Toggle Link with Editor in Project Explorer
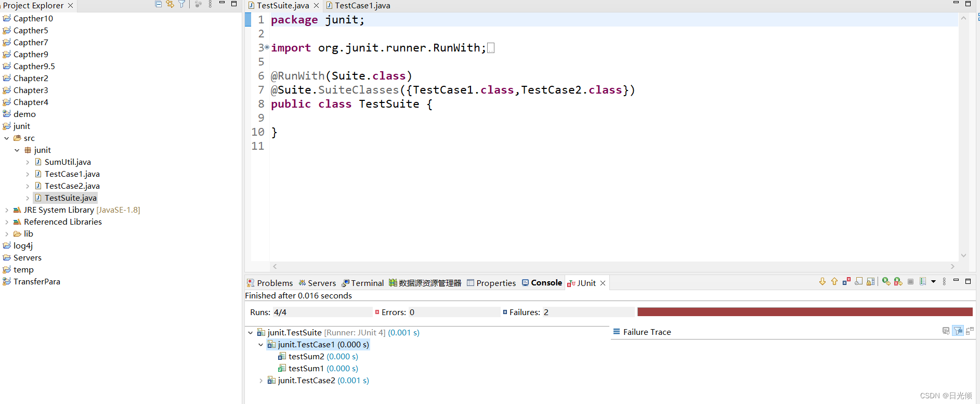The image size is (980, 404). pyautogui.click(x=170, y=4)
